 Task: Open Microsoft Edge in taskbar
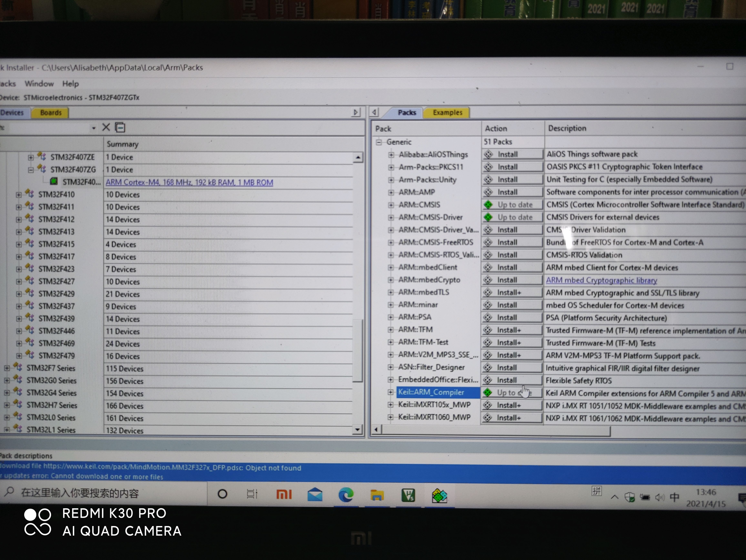(x=346, y=495)
